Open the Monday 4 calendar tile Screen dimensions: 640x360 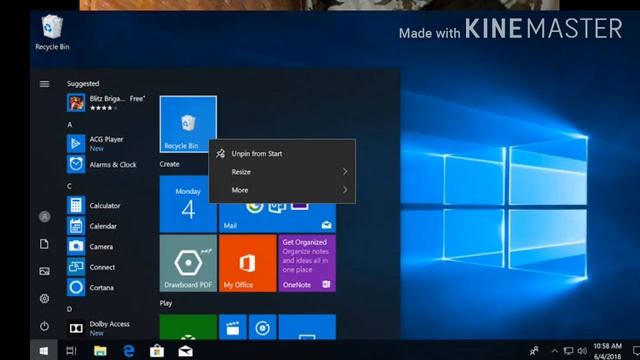[188, 204]
